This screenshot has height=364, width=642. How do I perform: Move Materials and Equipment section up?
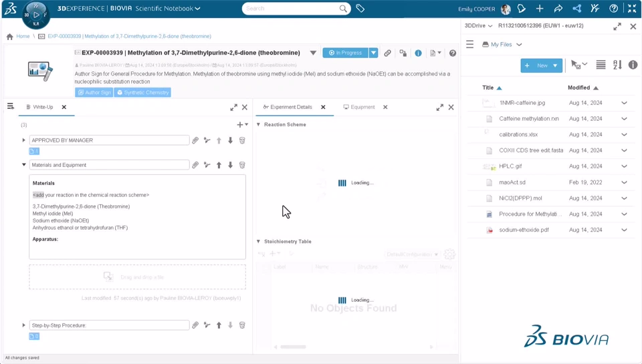[219, 165]
